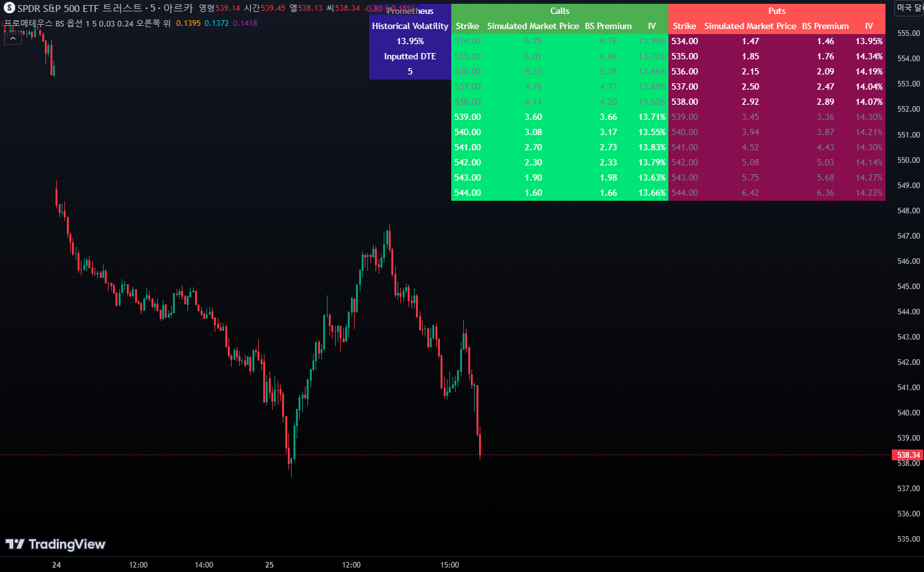The width and height of the screenshot is (924, 572).
Task: Click the 2.70 simulated call price
Action: pos(533,147)
